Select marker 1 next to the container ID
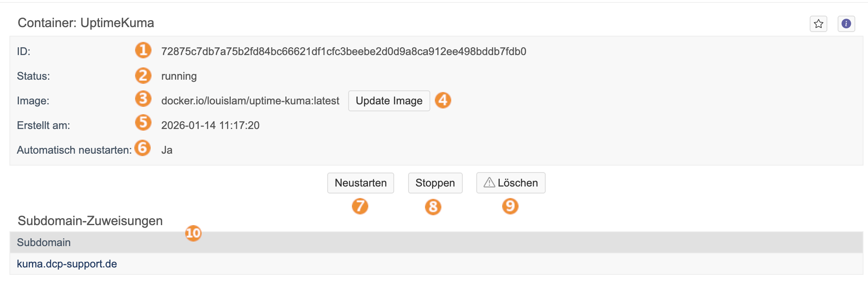868x281 pixels. [143, 51]
